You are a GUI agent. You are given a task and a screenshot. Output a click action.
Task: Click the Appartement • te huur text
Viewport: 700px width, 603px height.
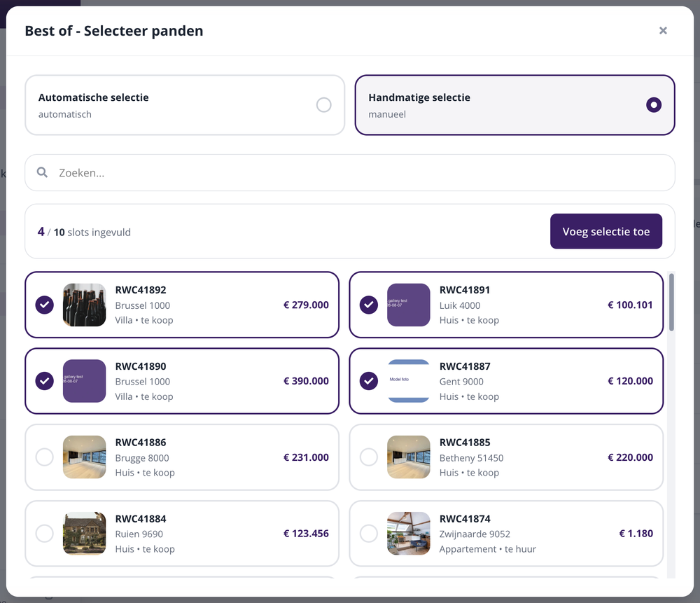coord(487,549)
